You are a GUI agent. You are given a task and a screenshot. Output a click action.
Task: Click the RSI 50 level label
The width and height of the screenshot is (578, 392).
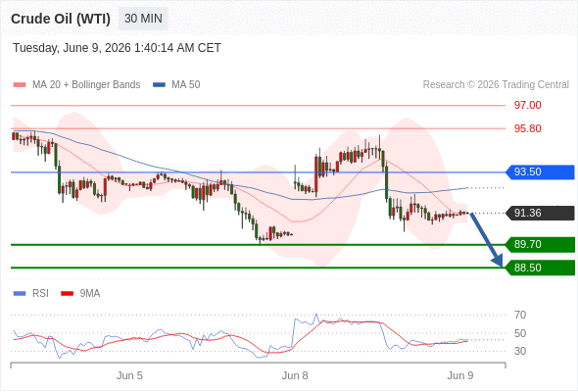pyautogui.click(x=520, y=333)
